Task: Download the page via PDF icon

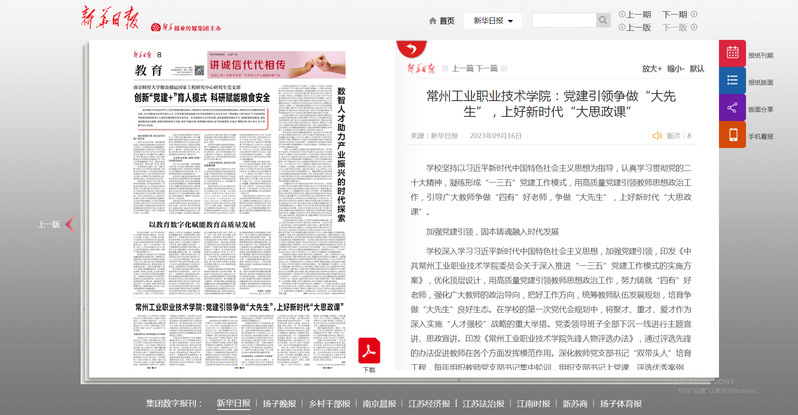Action: tap(369, 352)
